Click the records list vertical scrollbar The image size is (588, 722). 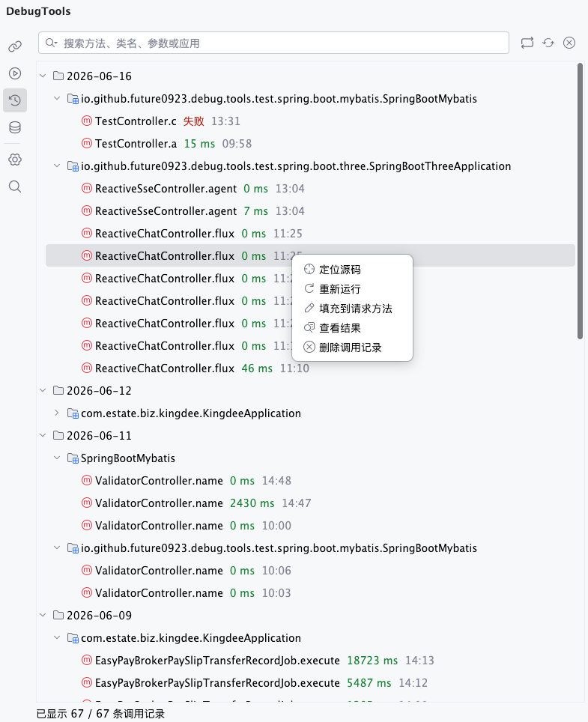(581, 201)
